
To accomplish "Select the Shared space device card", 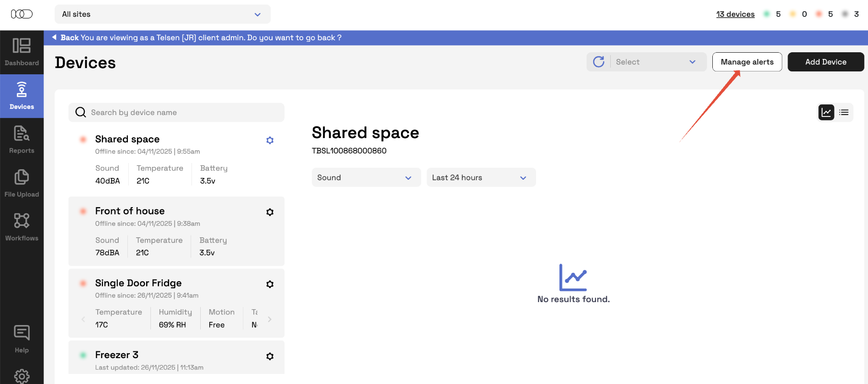I will [176, 159].
